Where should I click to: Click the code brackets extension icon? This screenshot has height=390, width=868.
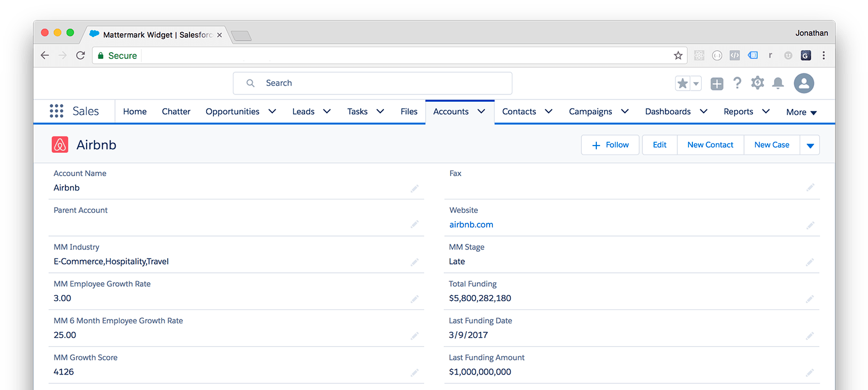735,56
